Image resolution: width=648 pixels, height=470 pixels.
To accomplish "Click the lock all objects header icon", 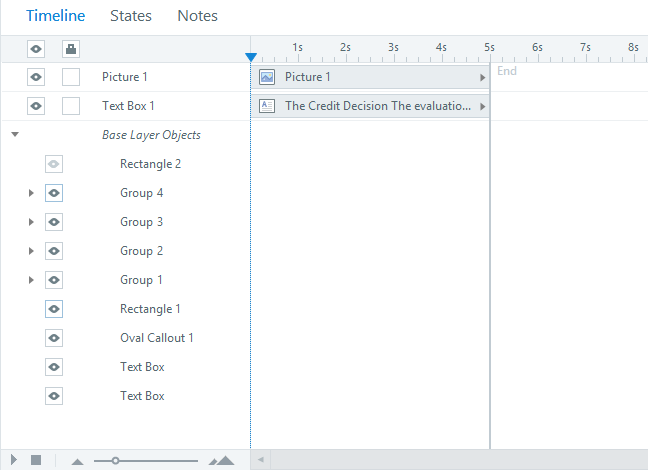I will (71, 49).
